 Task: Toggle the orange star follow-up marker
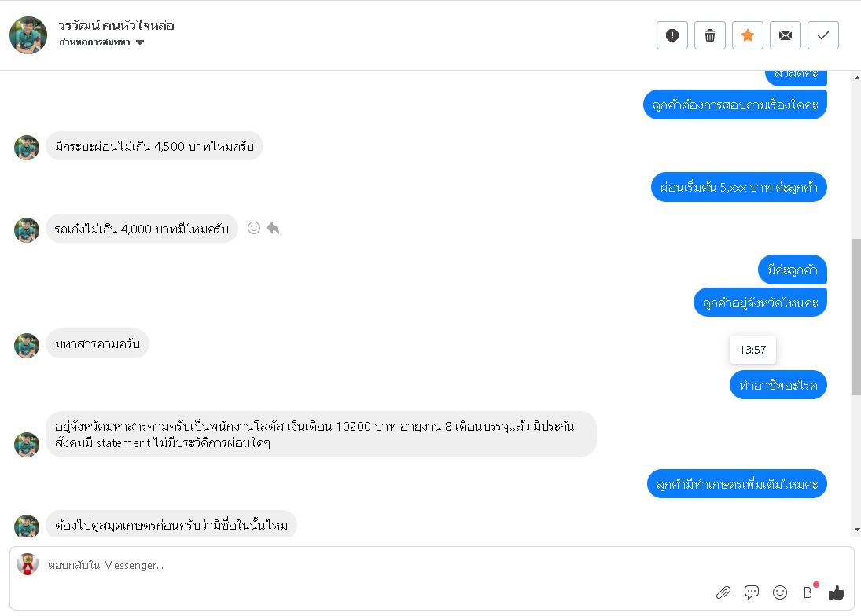pos(748,35)
